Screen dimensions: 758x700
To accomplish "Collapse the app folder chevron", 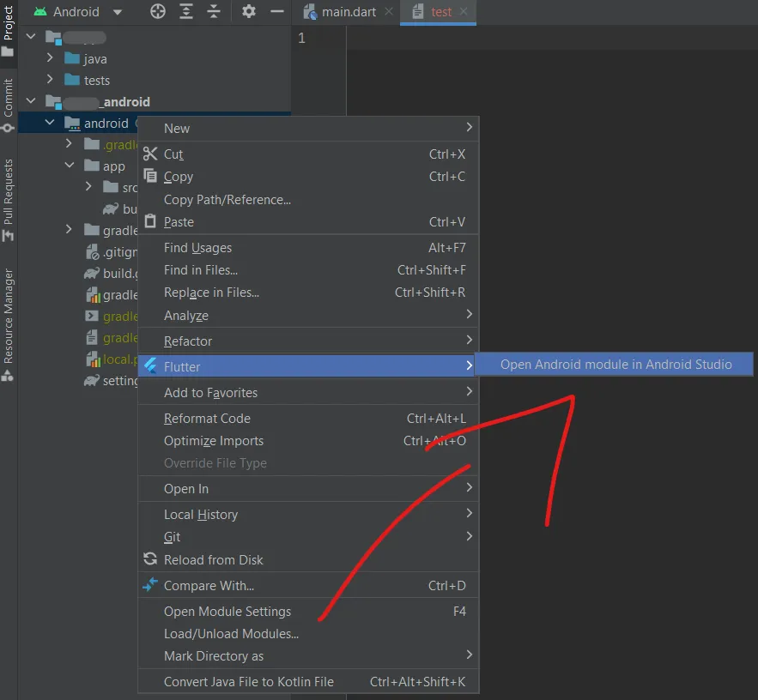I will click(70, 166).
